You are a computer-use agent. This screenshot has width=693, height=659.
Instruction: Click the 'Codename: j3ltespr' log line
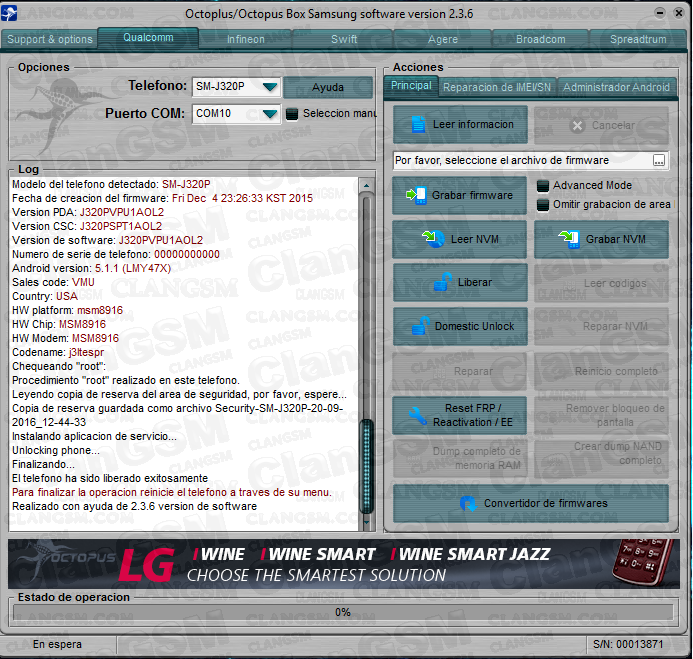(x=58, y=352)
